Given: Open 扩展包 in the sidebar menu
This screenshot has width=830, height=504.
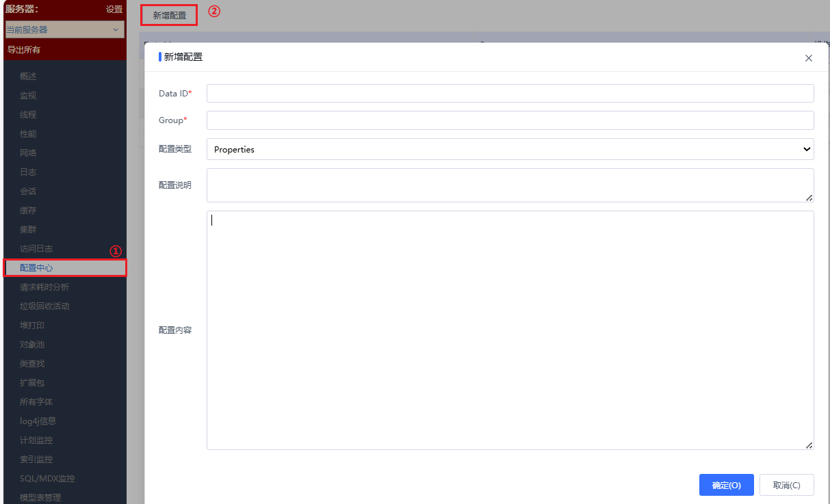Looking at the screenshot, I should click(32, 383).
